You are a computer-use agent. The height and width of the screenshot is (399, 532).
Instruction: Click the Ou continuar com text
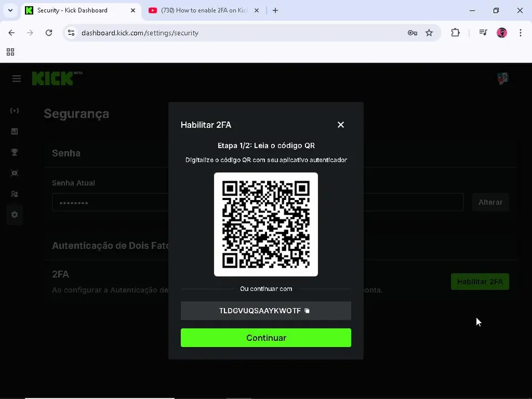(266, 289)
